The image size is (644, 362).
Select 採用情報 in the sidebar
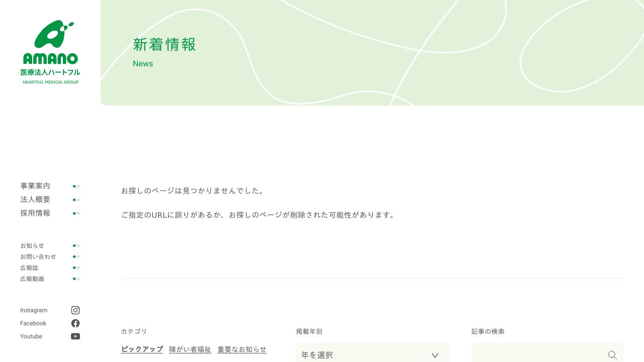(35, 213)
